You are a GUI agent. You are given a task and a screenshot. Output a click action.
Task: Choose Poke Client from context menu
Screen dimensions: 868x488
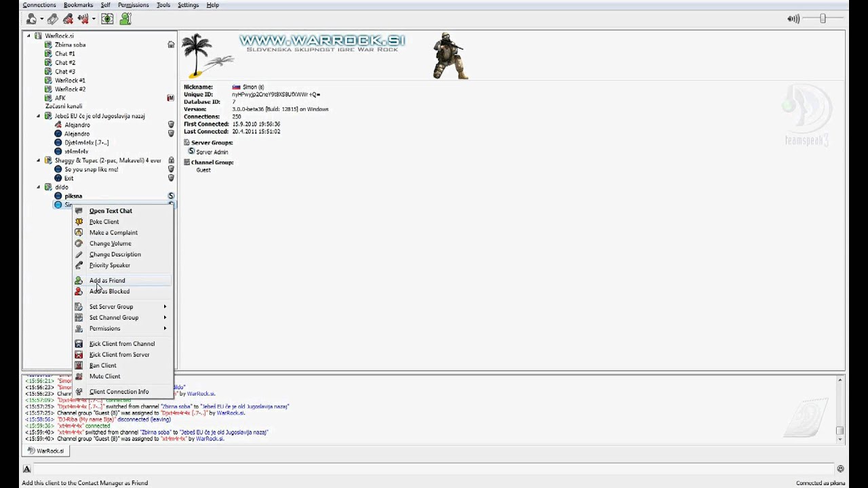point(104,222)
